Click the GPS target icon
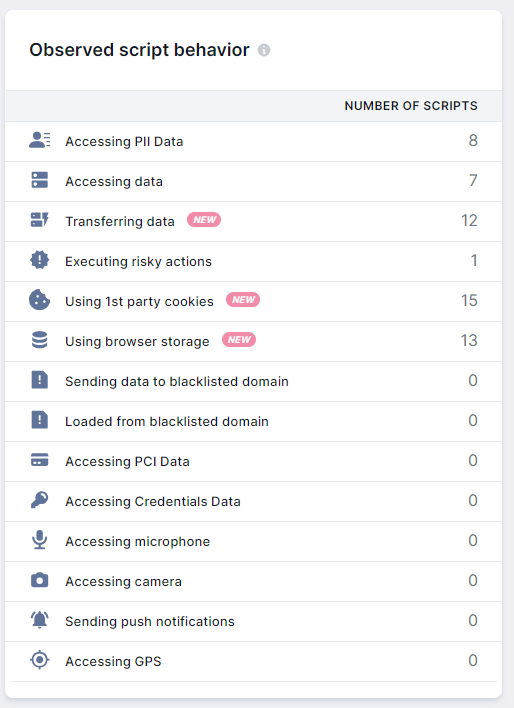Screen dimensions: 514x708 click(x=40, y=660)
